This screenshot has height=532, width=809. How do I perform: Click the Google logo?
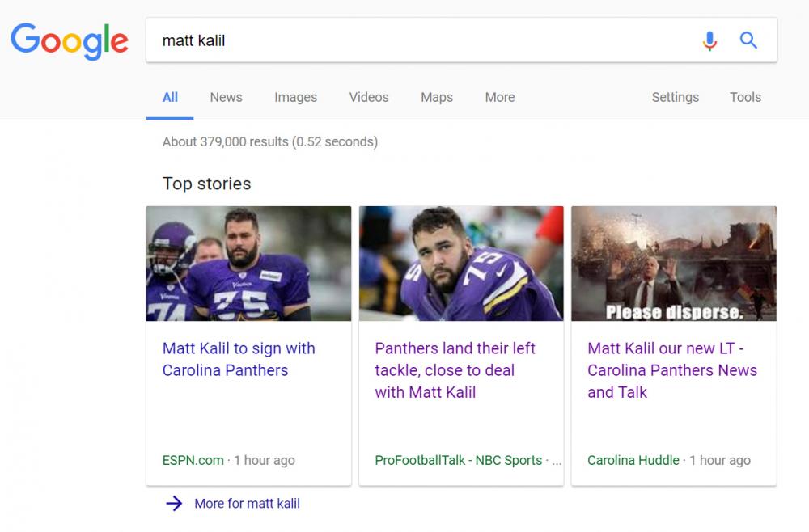tap(70, 40)
